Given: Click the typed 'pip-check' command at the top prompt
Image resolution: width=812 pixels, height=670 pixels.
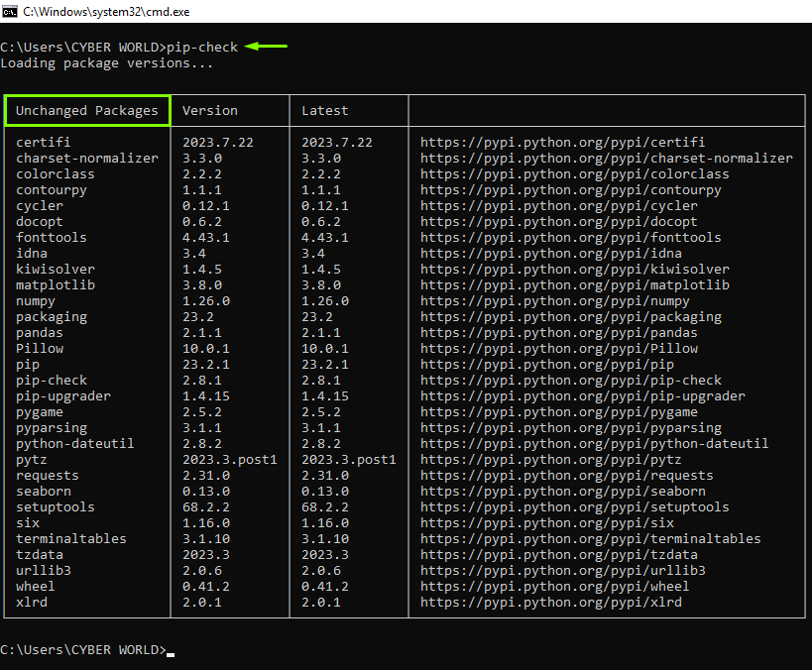Looking at the screenshot, I should [202, 48].
